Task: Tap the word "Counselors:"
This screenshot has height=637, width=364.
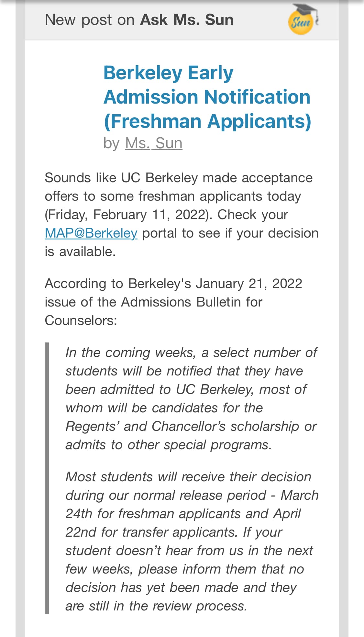Action: click(81, 320)
